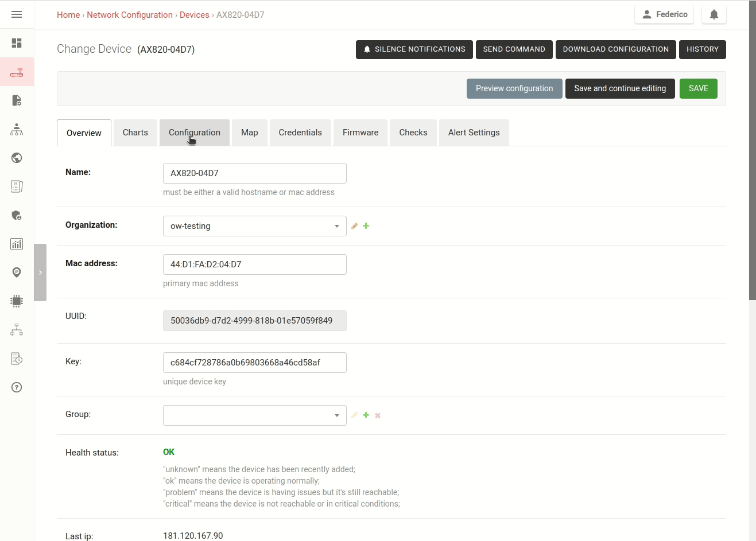Open the network Topology icon in the sidebar
756x541 pixels.
click(17, 330)
